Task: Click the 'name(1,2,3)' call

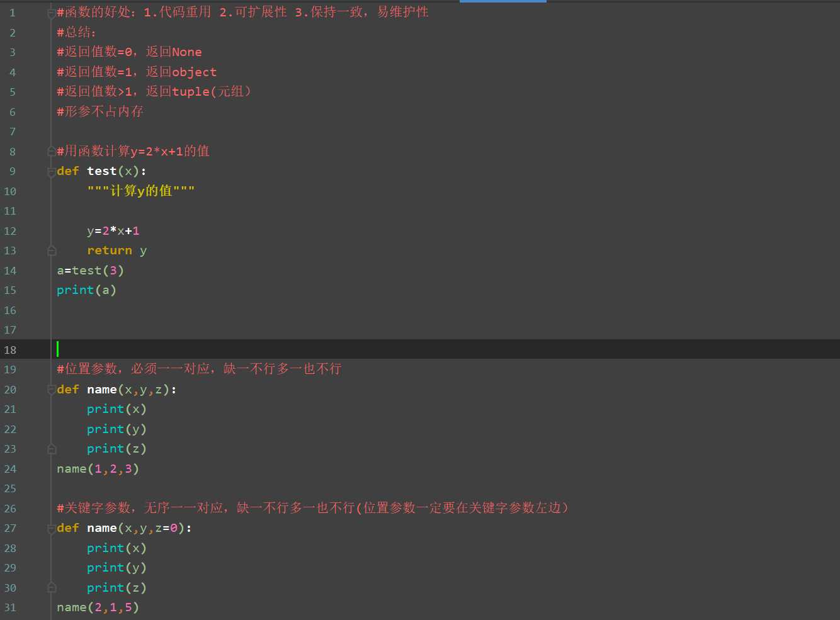Action: (98, 469)
